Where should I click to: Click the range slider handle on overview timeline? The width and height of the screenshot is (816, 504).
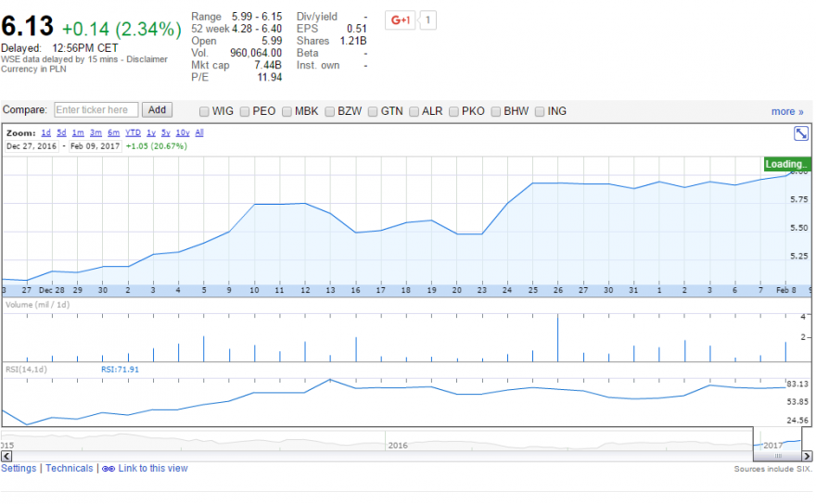tap(778, 456)
